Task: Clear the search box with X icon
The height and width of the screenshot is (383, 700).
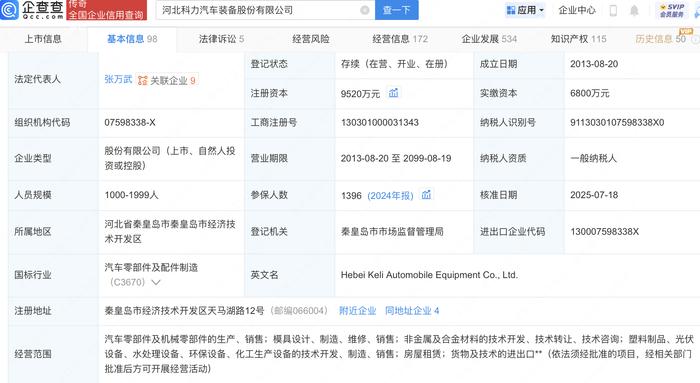Action: point(365,10)
